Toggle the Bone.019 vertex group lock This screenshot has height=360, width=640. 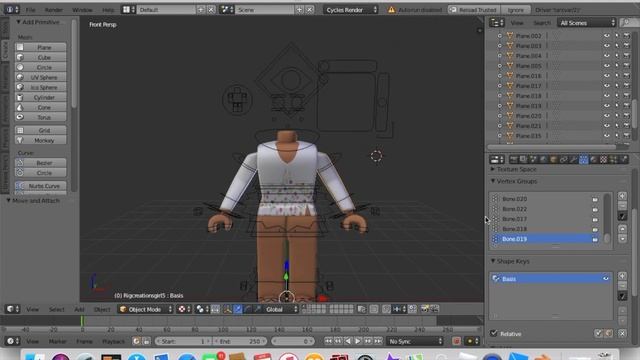tap(595, 239)
